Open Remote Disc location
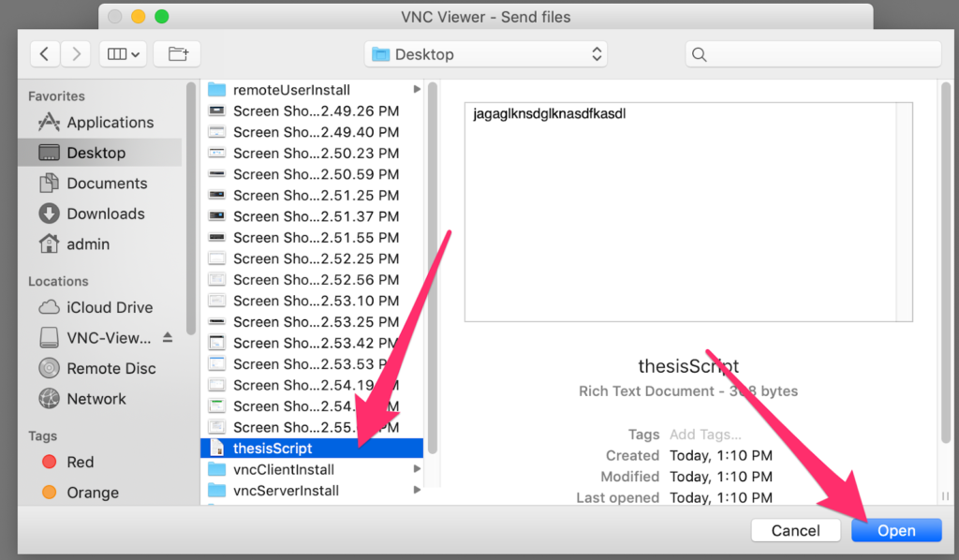The image size is (959, 560). [100, 369]
